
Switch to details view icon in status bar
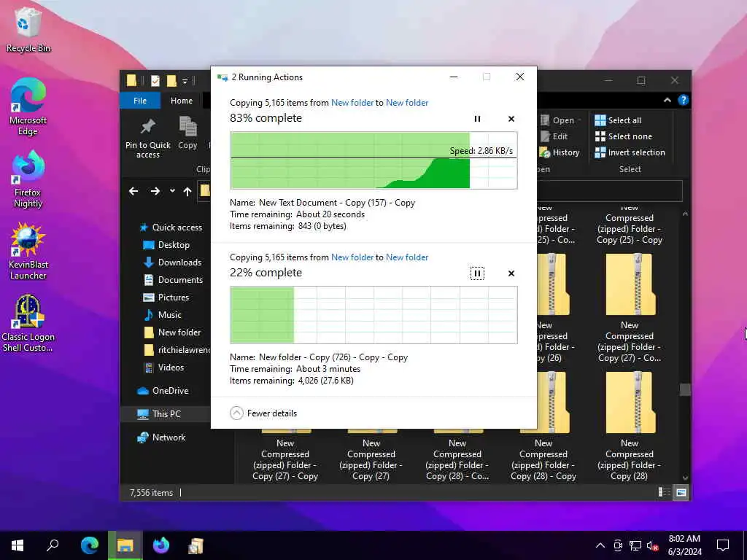pos(664,492)
